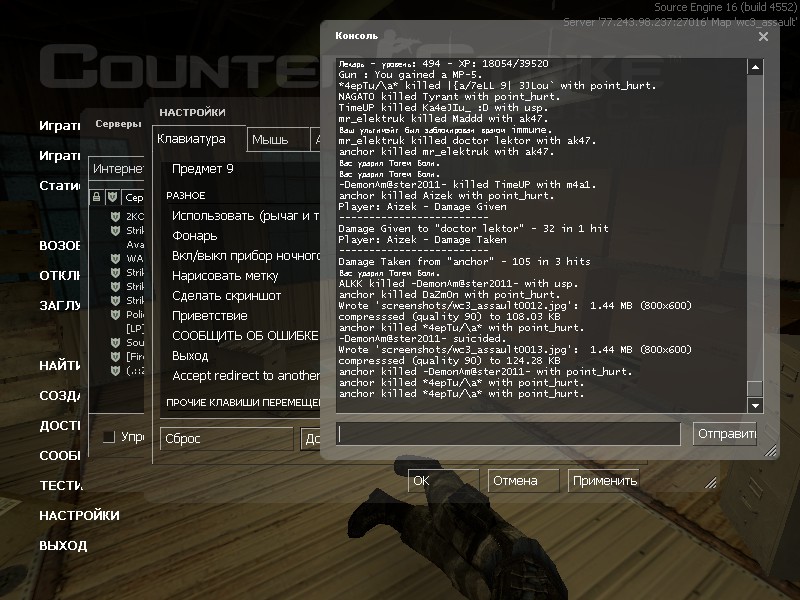Select the Предмет 9 key binding row
The width and height of the screenshot is (800, 600).
[x=242, y=169]
